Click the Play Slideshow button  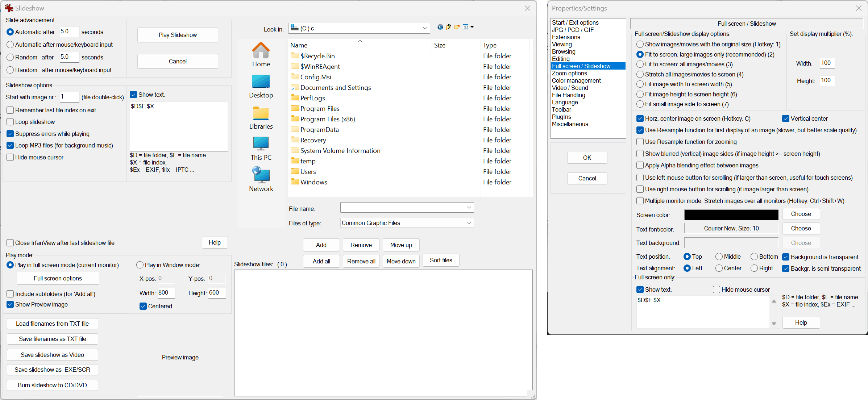click(178, 35)
